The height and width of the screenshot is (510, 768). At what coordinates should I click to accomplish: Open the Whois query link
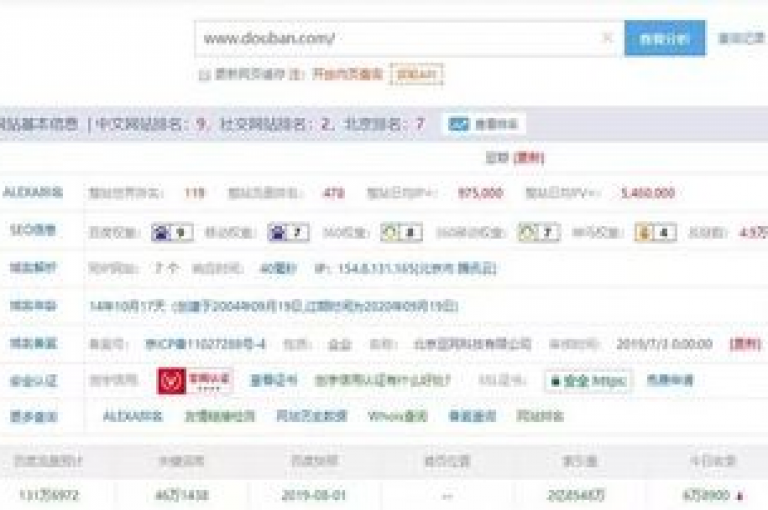(x=398, y=416)
